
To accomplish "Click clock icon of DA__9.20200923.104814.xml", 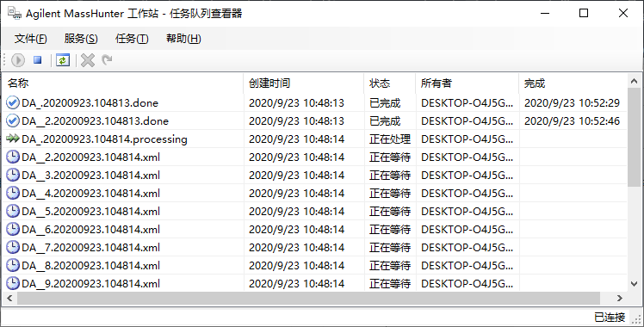I will (13, 283).
